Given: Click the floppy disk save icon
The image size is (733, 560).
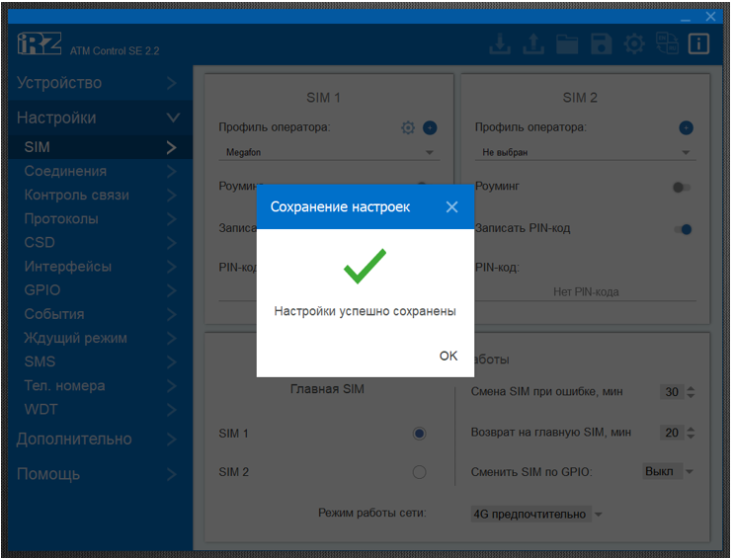Looking at the screenshot, I should 601,44.
